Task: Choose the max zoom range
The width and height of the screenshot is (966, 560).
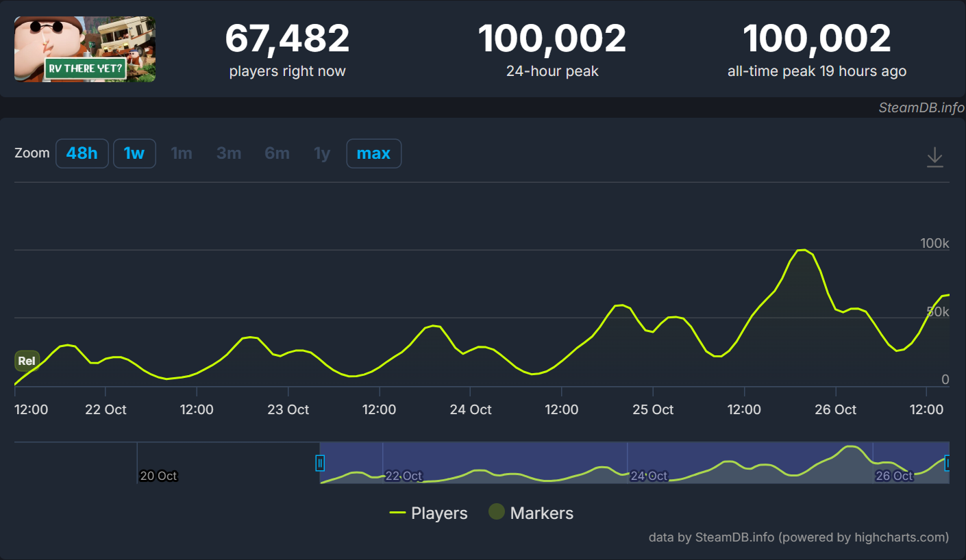Action: point(373,153)
